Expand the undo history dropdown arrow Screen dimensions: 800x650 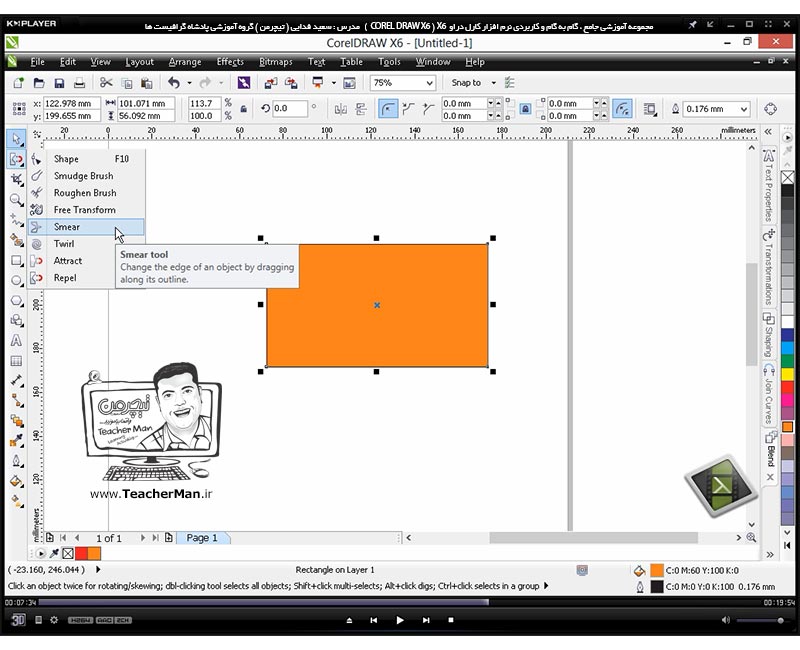point(189,83)
